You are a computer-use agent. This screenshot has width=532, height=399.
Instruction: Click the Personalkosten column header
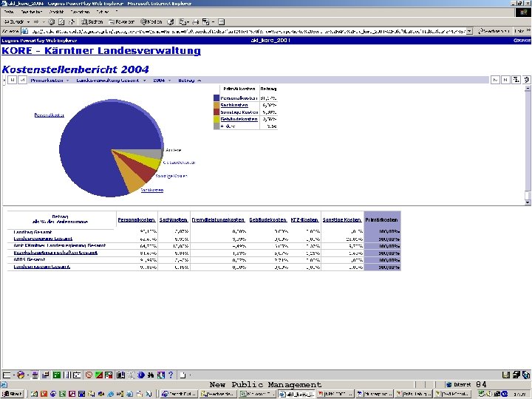(x=137, y=220)
